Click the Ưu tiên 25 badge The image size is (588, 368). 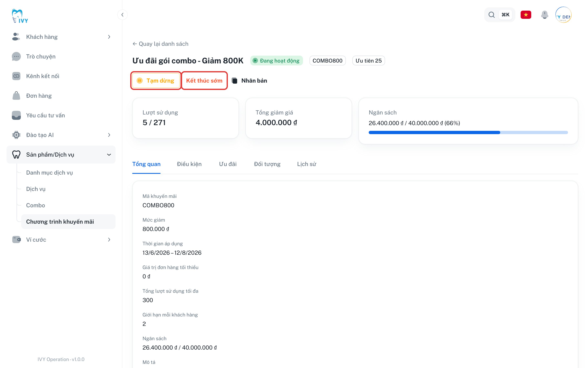click(x=368, y=61)
